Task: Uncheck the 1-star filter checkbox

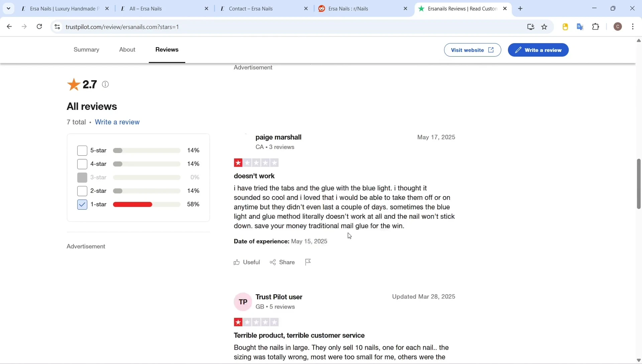Action: (x=82, y=205)
